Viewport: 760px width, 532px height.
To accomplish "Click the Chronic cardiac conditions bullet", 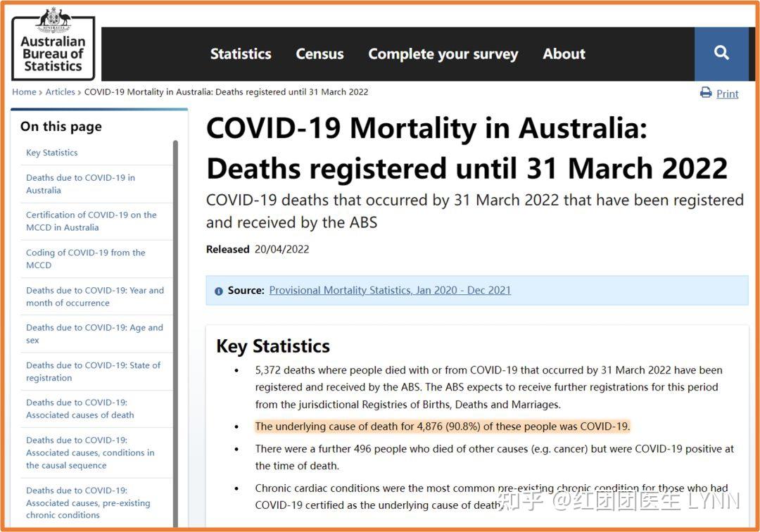I will point(491,497).
